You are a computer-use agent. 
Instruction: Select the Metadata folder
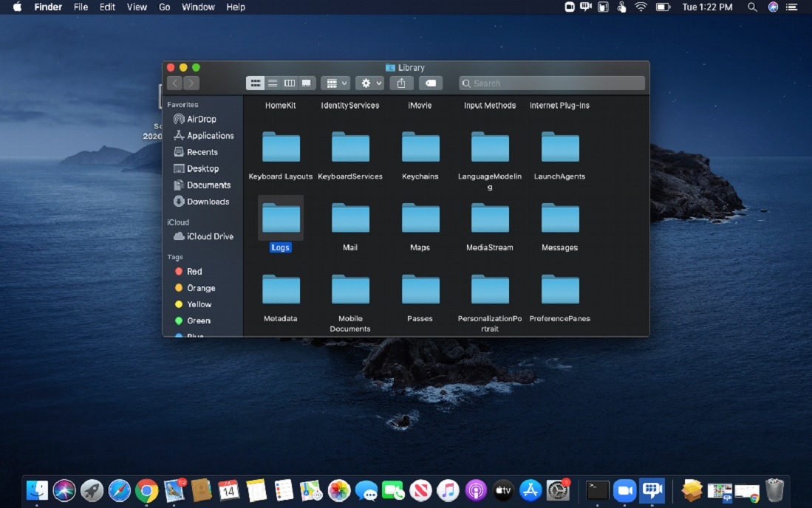(281, 289)
